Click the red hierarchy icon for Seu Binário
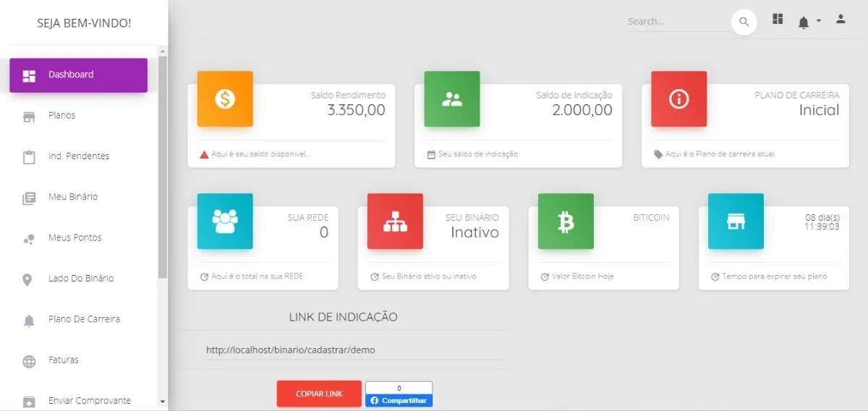868x411 pixels. (x=395, y=221)
